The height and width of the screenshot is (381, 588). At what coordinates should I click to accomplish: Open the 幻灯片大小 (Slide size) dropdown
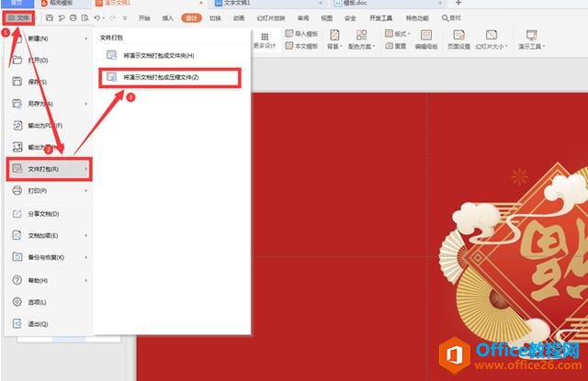492,47
